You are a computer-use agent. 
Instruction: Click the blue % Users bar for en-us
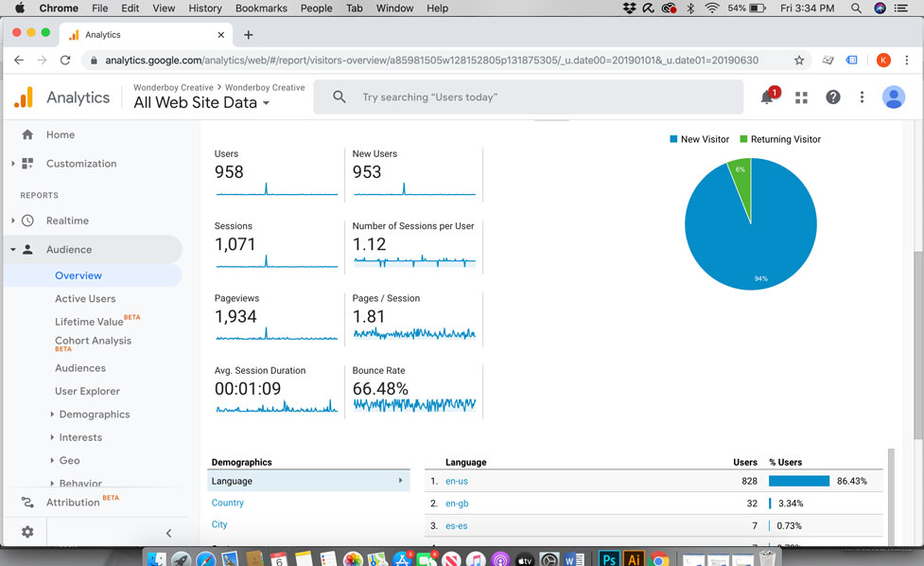coord(799,481)
